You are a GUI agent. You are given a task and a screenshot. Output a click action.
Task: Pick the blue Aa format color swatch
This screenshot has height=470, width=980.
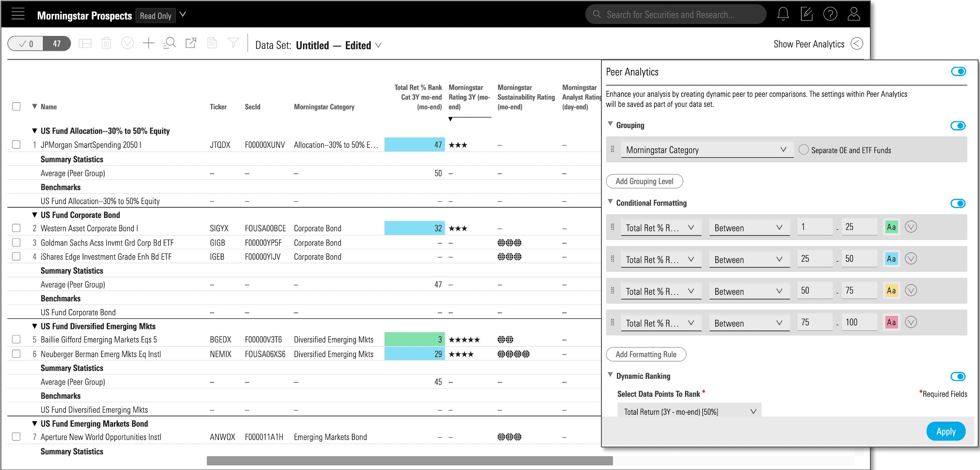tap(891, 258)
